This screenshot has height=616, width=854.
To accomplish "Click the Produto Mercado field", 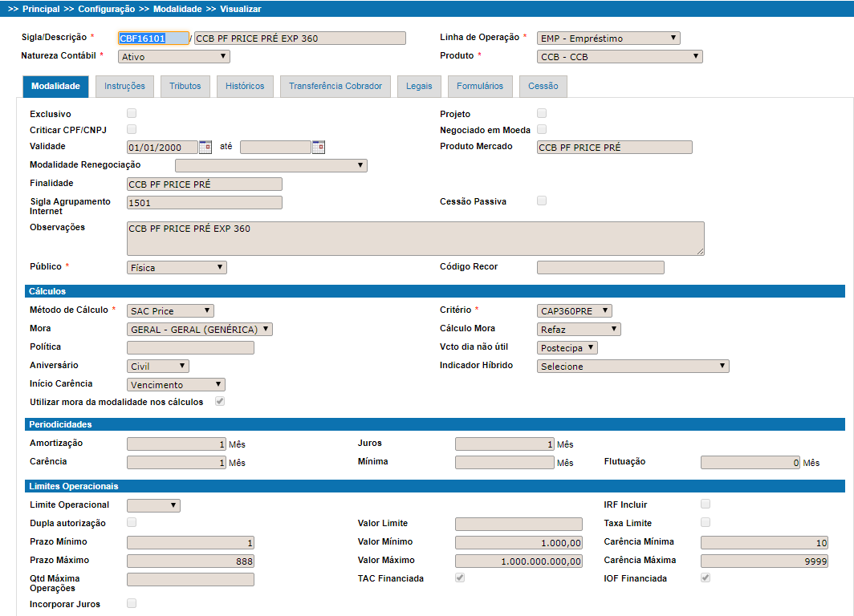I will 614,148.
